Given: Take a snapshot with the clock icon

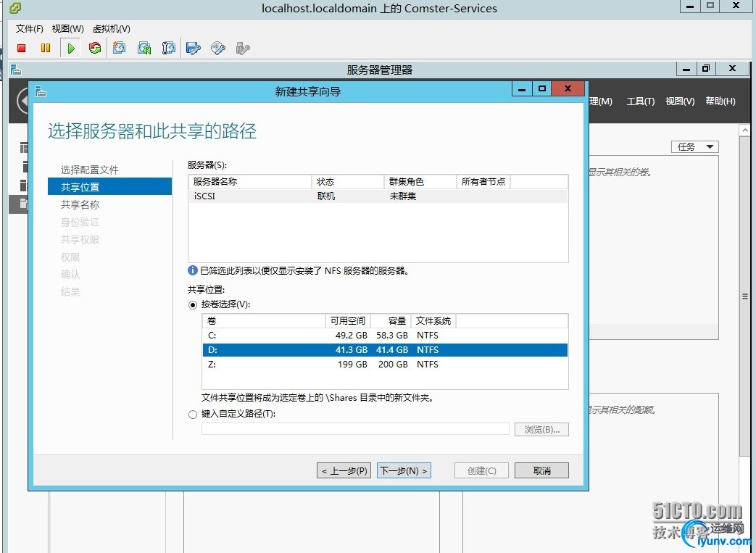Looking at the screenshot, I should (119, 48).
